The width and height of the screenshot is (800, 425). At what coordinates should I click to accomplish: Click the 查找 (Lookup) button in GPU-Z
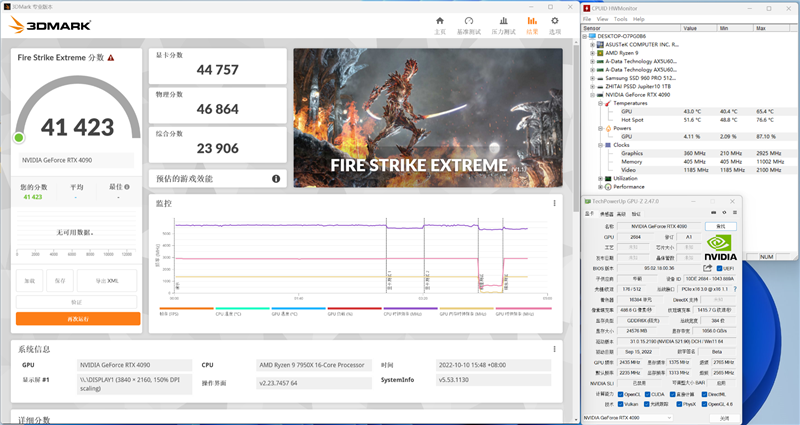coord(720,226)
